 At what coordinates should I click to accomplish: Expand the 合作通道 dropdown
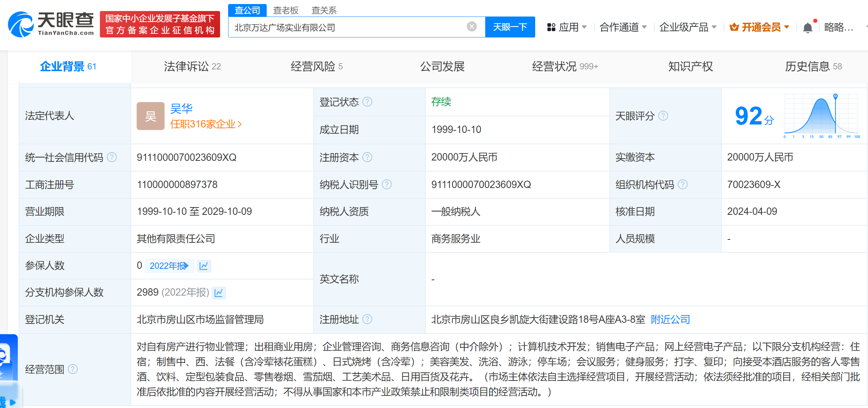tap(623, 27)
